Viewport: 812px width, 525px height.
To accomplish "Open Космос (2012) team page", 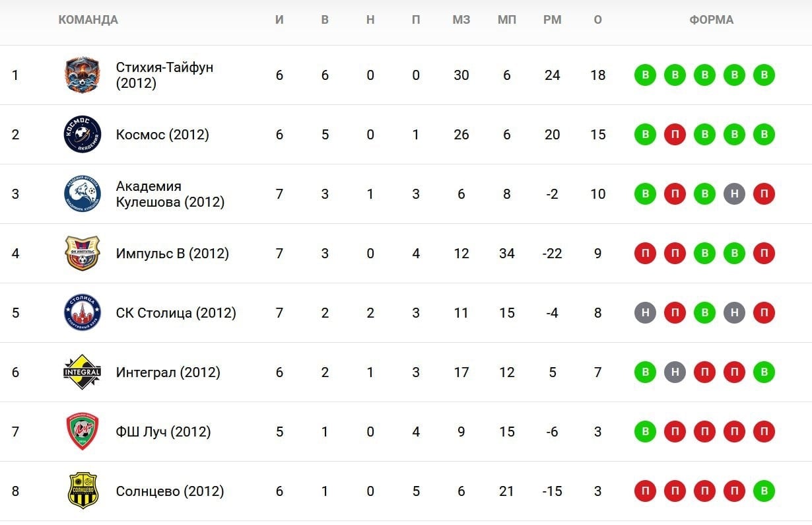I will 162,135.
